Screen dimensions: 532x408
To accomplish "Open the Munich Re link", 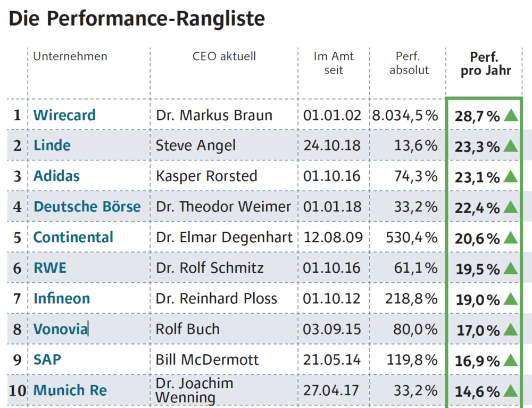I will pyautogui.click(x=70, y=390).
